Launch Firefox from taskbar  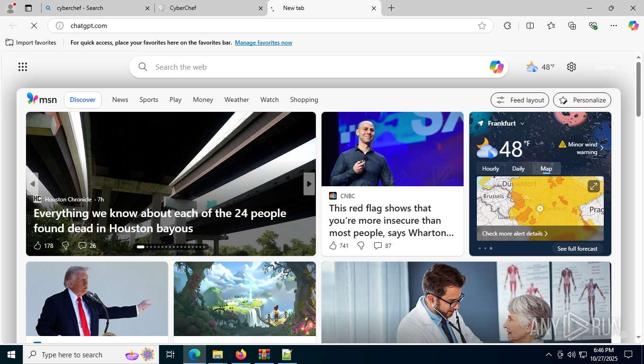[241, 355]
